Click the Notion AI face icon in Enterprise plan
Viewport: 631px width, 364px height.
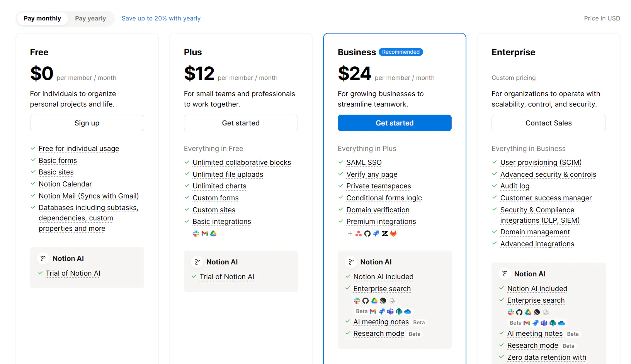tap(505, 274)
